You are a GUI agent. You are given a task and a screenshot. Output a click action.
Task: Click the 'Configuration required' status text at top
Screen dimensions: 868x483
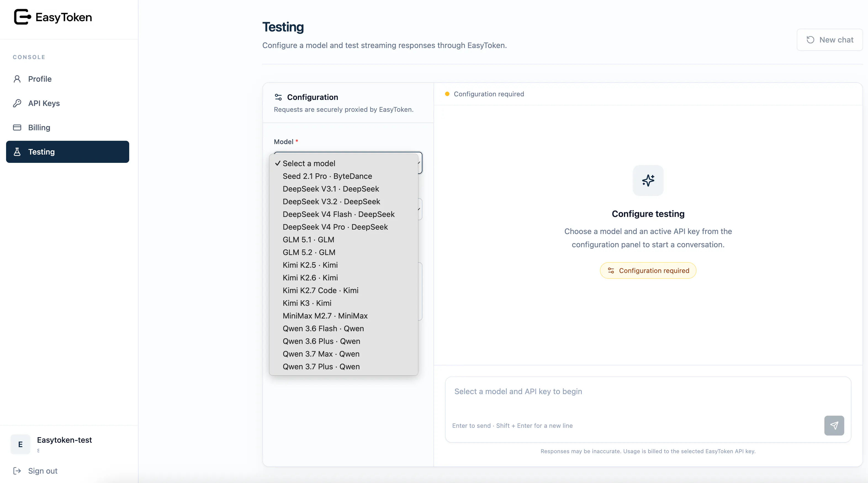[489, 94]
